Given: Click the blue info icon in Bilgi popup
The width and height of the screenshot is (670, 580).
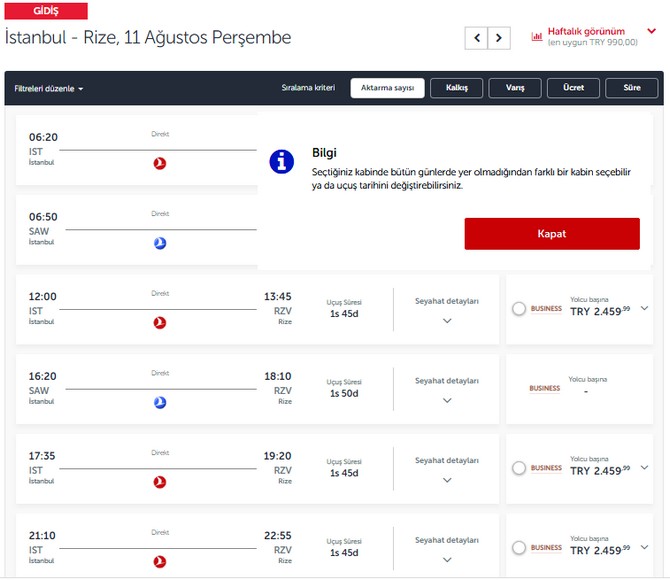Looking at the screenshot, I should [283, 161].
